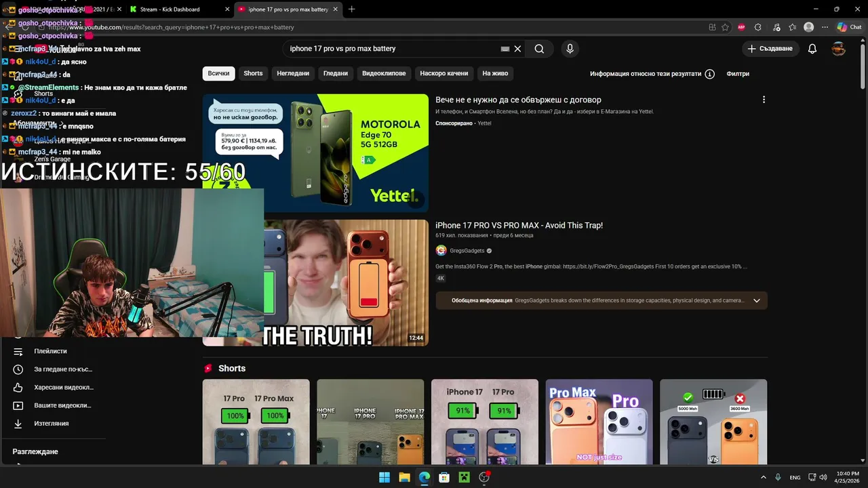Open the Copilot Chat button
The width and height of the screenshot is (868, 488).
click(x=850, y=27)
